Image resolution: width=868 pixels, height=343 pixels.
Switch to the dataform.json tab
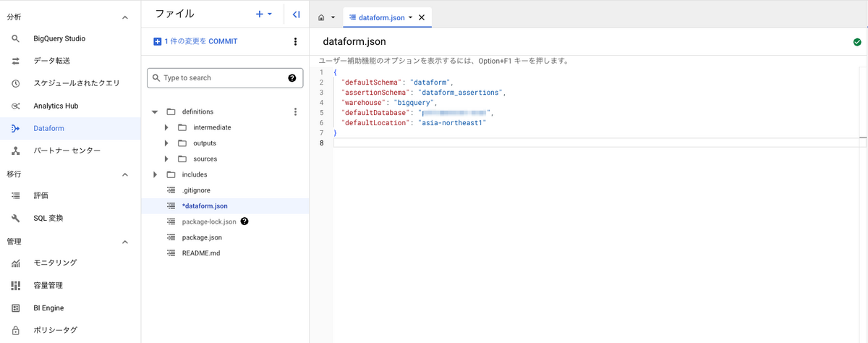coord(380,17)
